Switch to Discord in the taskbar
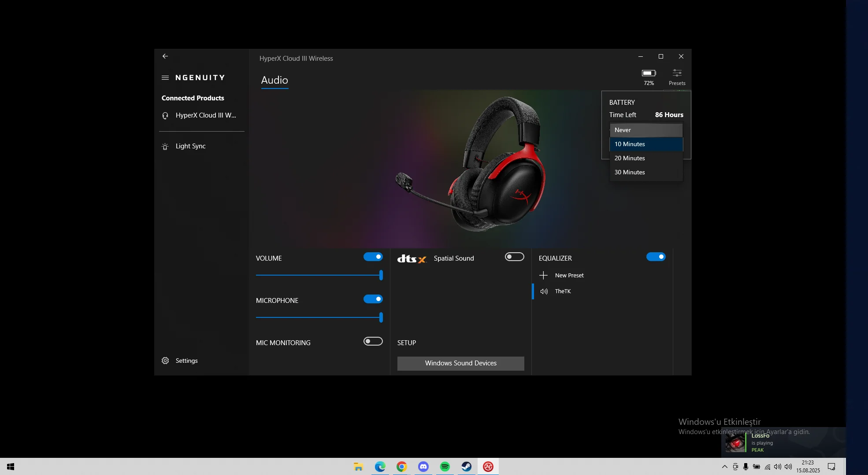868x475 pixels. (x=423, y=467)
